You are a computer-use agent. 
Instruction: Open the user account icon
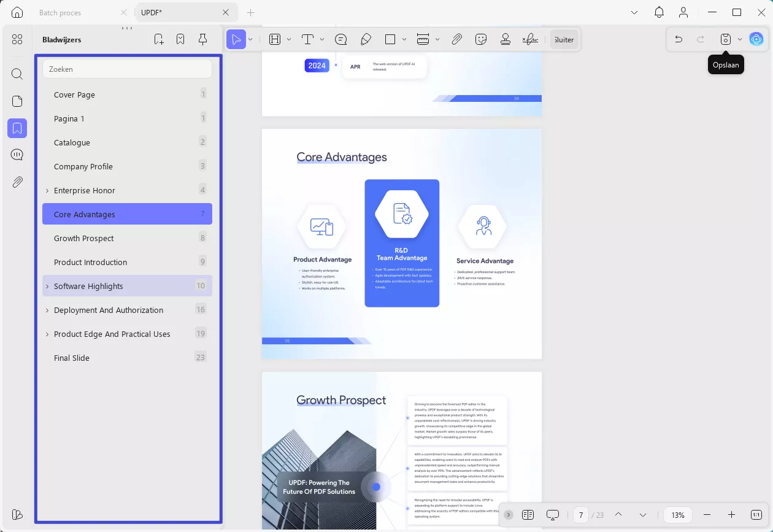coord(683,12)
